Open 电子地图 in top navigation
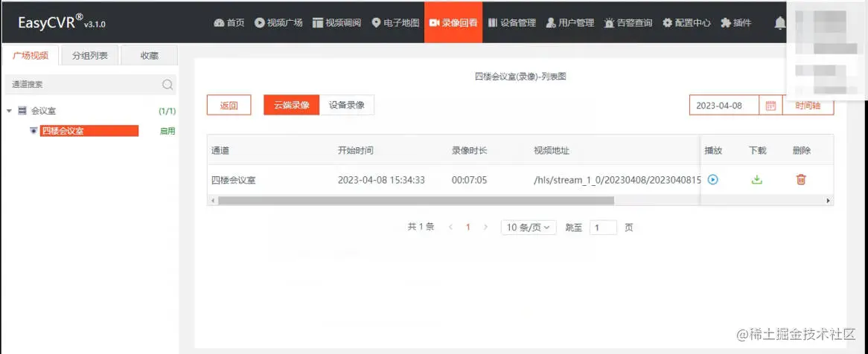Screen dimensions: 868x354 [x=395, y=22]
